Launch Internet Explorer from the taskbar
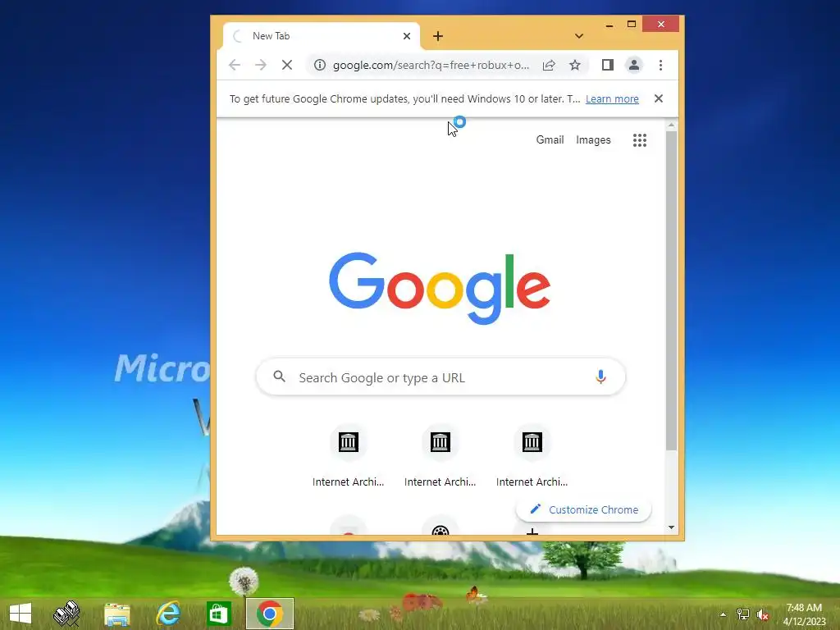The height and width of the screenshot is (630, 840). click(x=168, y=614)
